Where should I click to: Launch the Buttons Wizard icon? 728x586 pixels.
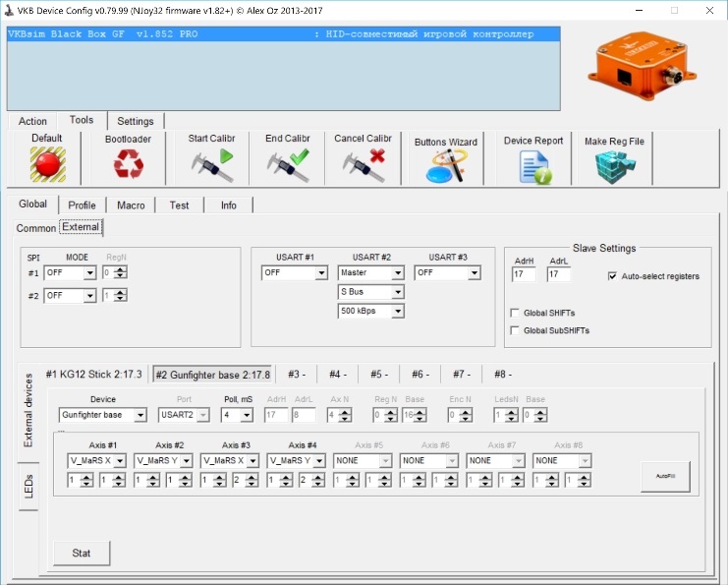445,166
